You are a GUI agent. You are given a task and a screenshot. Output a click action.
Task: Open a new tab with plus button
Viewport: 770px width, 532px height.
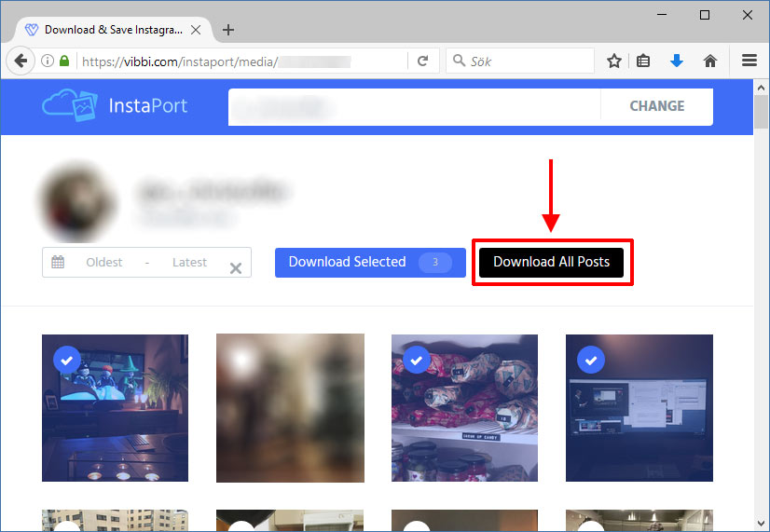[227, 30]
